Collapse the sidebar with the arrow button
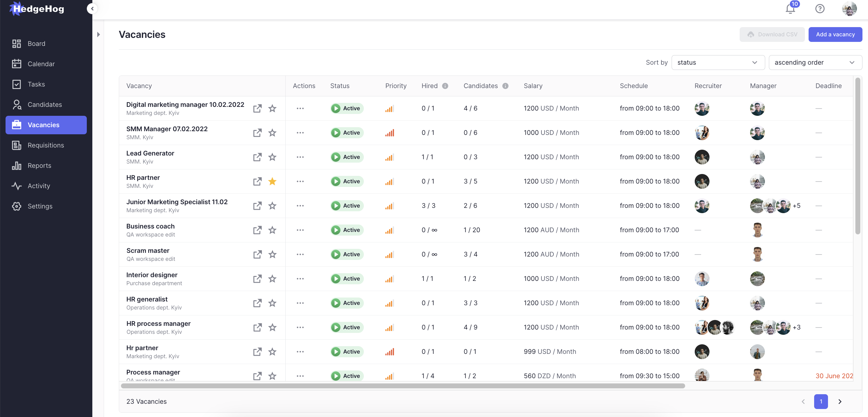 [92, 8]
